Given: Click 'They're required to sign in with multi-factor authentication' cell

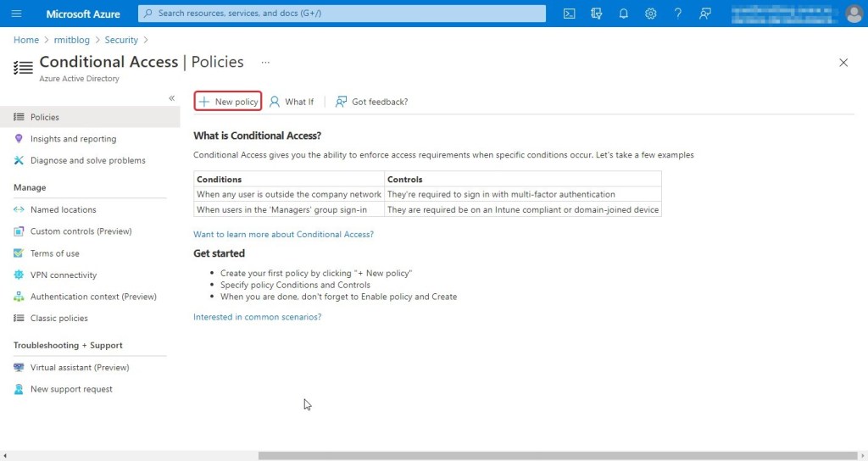Looking at the screenshot, I should 522,194.
